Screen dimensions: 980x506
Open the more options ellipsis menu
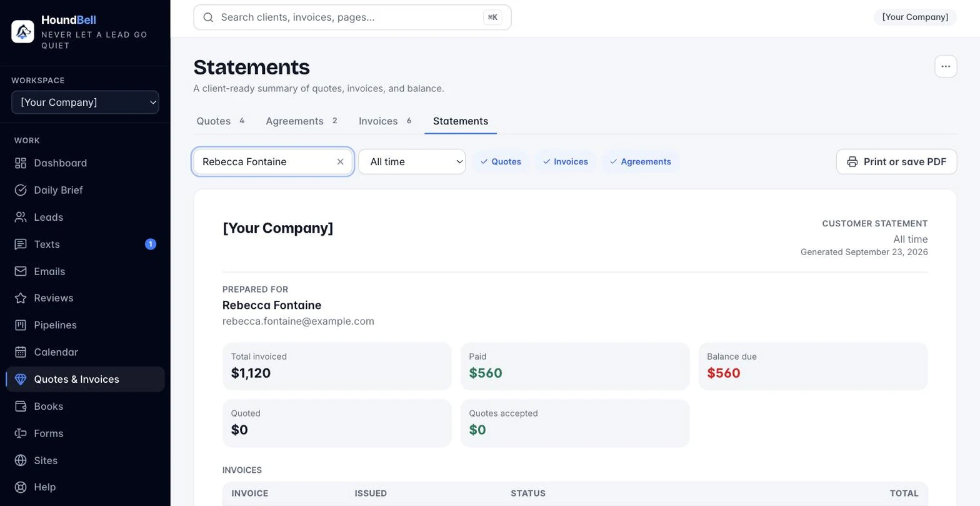(946, 66)
